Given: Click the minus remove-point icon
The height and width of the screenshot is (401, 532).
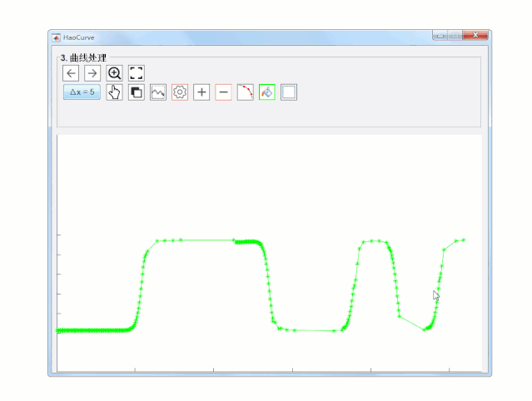Looking at the screenshot, I should tap(223, 92).
